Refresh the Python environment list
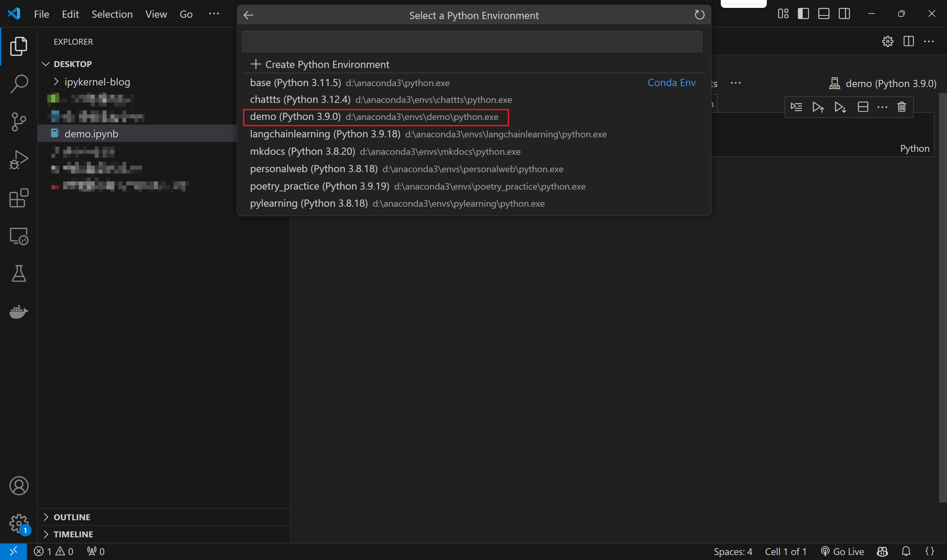Image resolution: width=947 pixels, height=560 pixels. pyautogui.click(x=699, y=15)
